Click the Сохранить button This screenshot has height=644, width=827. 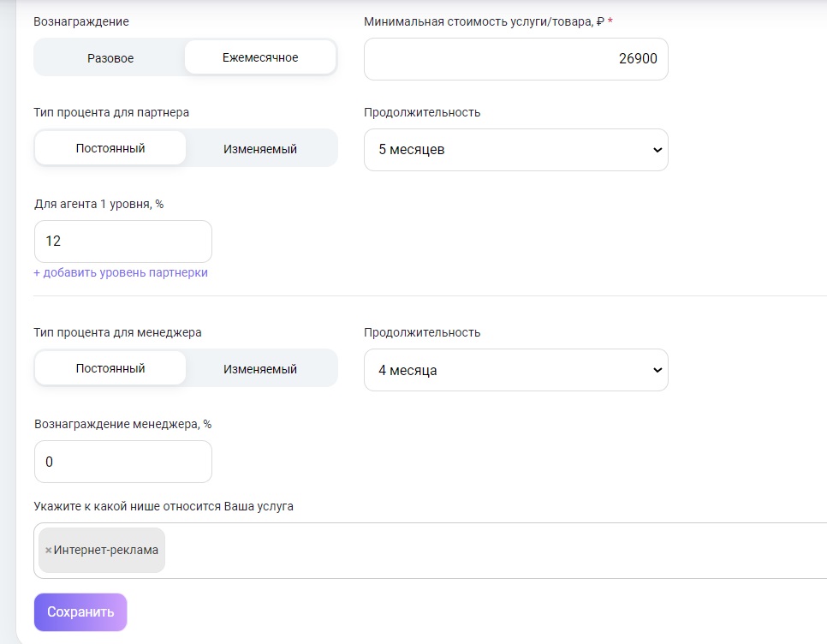coord(80,612)
